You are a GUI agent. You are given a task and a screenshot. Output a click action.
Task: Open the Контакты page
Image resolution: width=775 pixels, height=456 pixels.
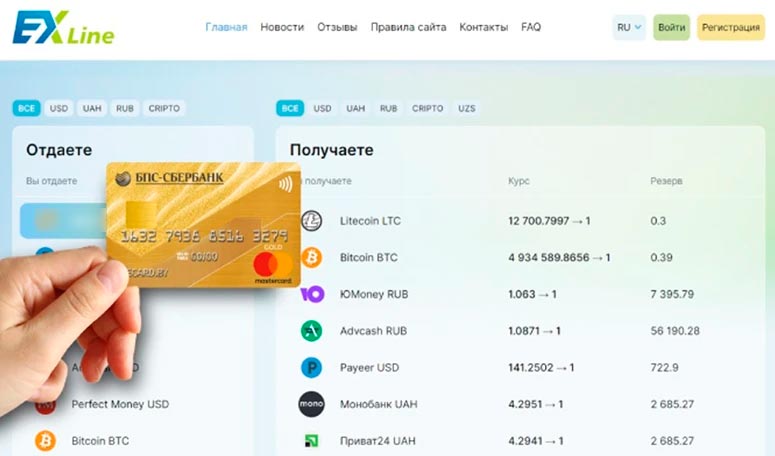pos(483,27)
